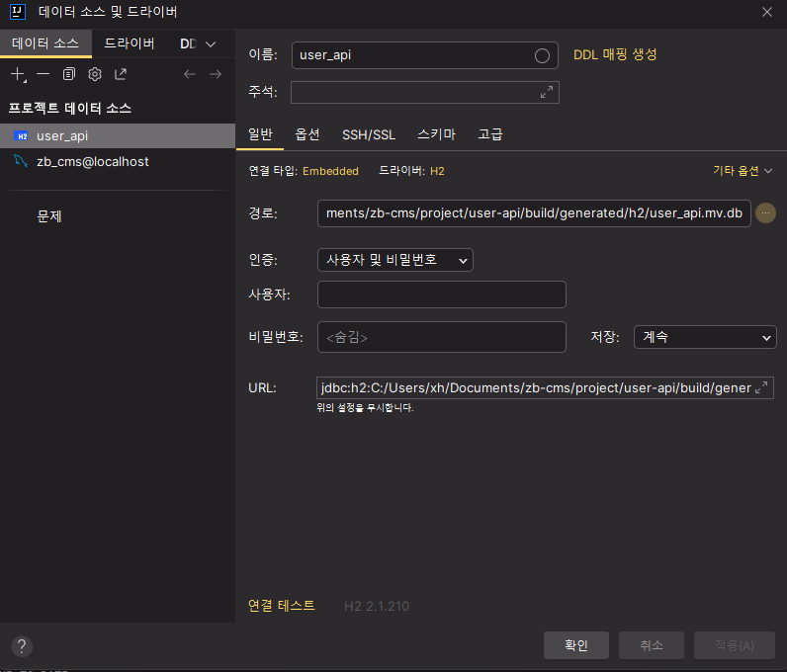
Task: Click the Apply button
Action: (x=735, y=645)
